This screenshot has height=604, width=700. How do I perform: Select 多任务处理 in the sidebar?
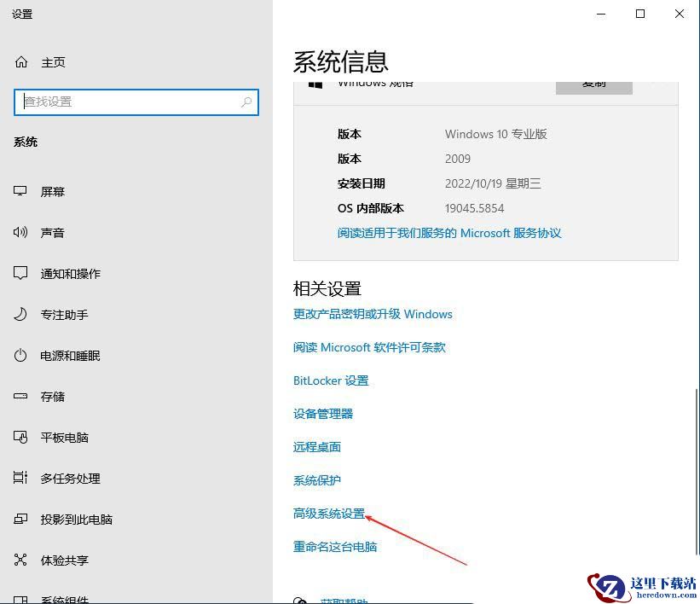click(x=71, y=479)
